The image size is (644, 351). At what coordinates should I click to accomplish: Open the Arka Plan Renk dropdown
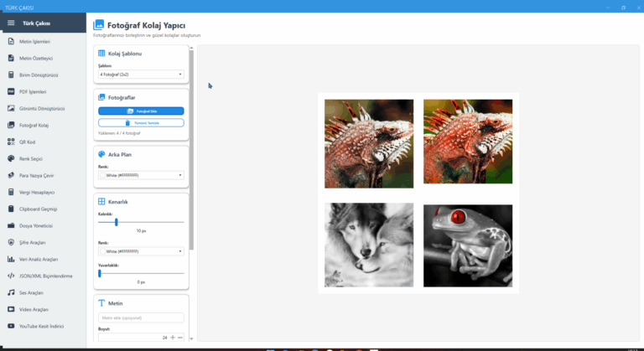click(141, 175)
